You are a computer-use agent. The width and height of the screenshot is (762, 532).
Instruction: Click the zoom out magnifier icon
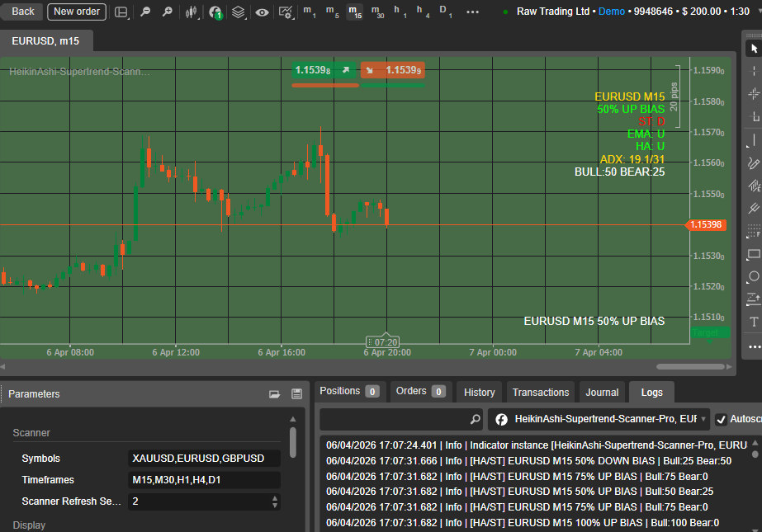pos(145,12)
